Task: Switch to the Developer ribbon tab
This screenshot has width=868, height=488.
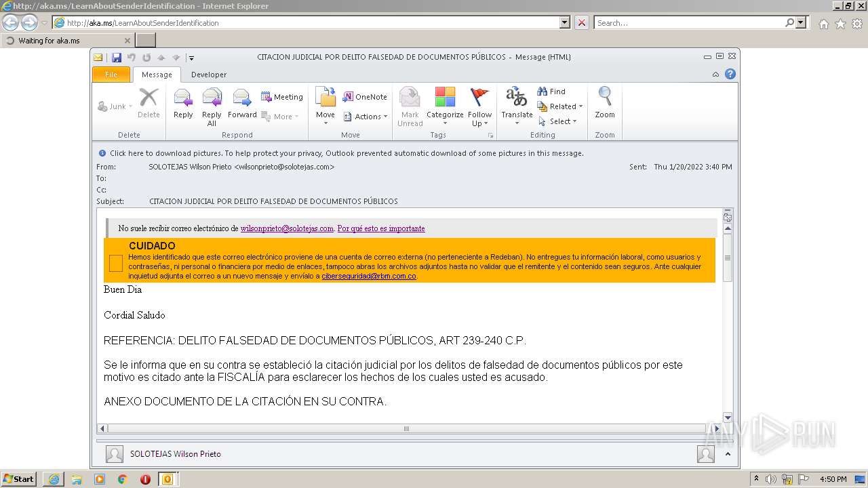Action: (209, 75)
